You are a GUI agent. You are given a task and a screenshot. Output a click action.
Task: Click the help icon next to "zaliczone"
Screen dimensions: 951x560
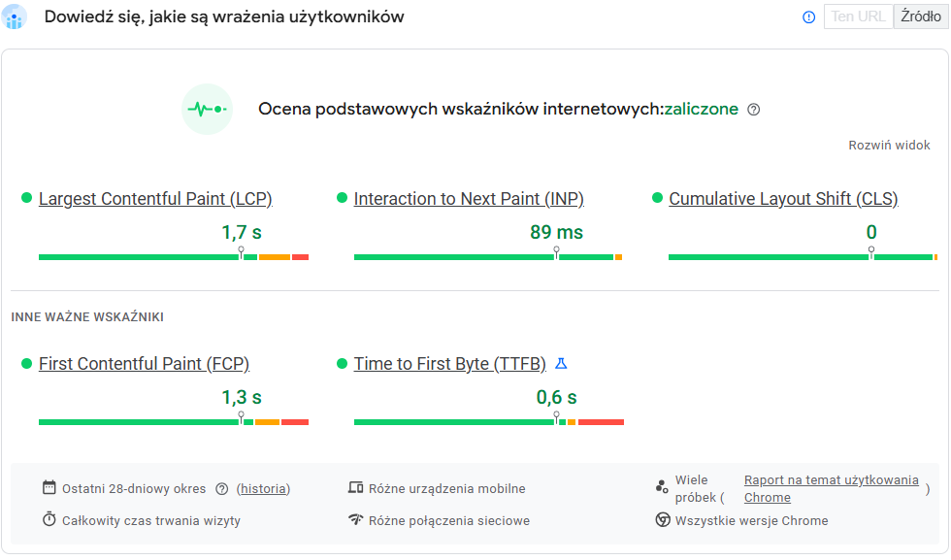point(754,109)
